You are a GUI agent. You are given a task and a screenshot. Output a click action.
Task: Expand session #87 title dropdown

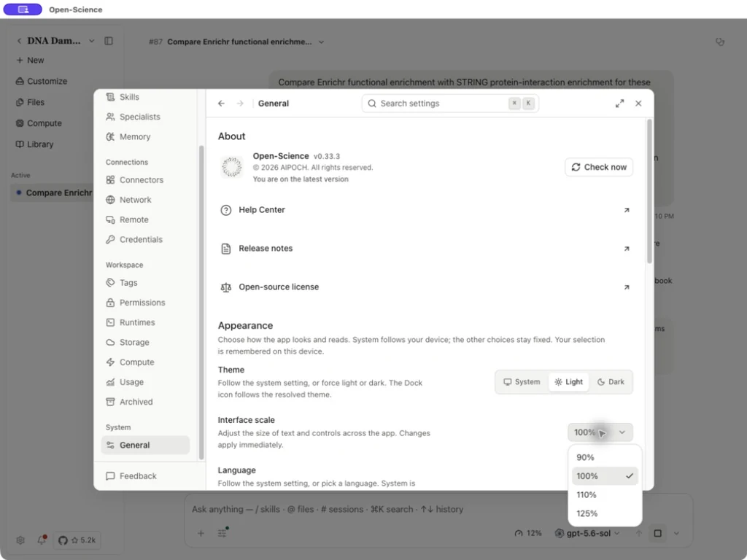click(322, 42)
